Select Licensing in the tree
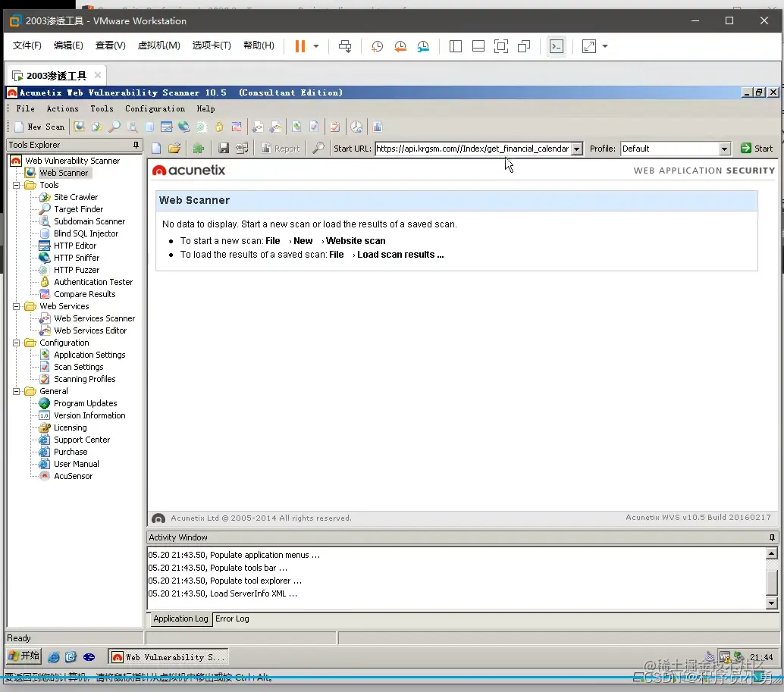This screenshot has height=692, width=784. tap(70, 427)
